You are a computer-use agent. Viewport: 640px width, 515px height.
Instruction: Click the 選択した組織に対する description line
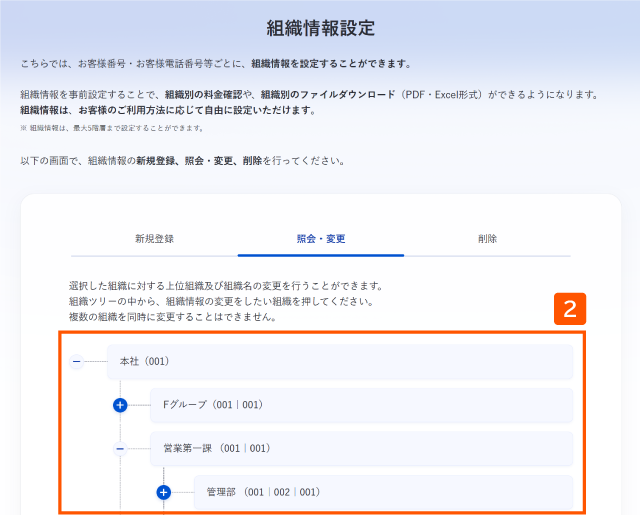226,286
